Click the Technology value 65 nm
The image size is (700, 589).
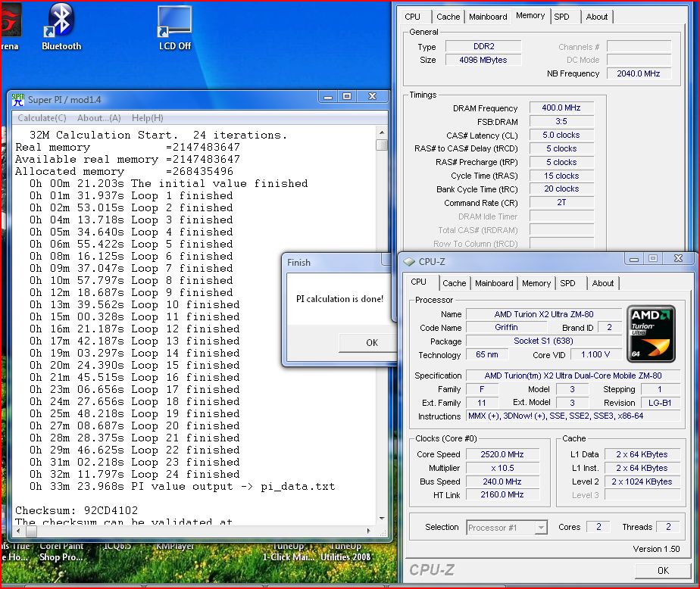click(x=487, y=354)
